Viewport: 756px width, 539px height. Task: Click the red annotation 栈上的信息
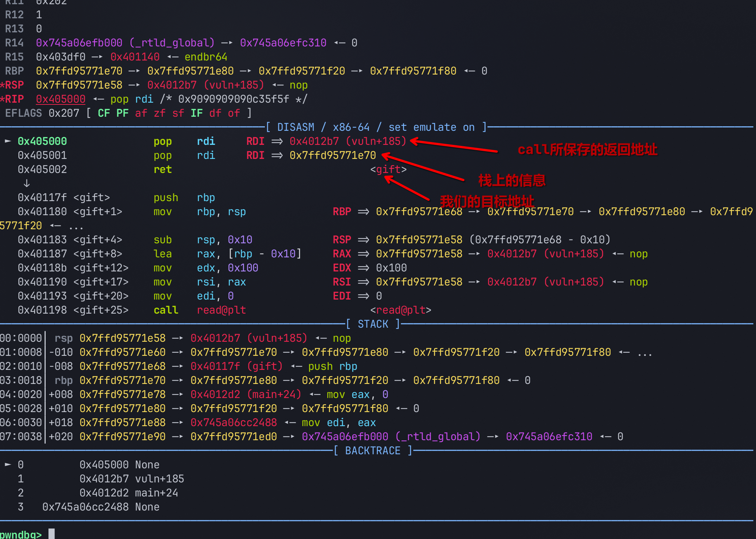coord(511,180)
